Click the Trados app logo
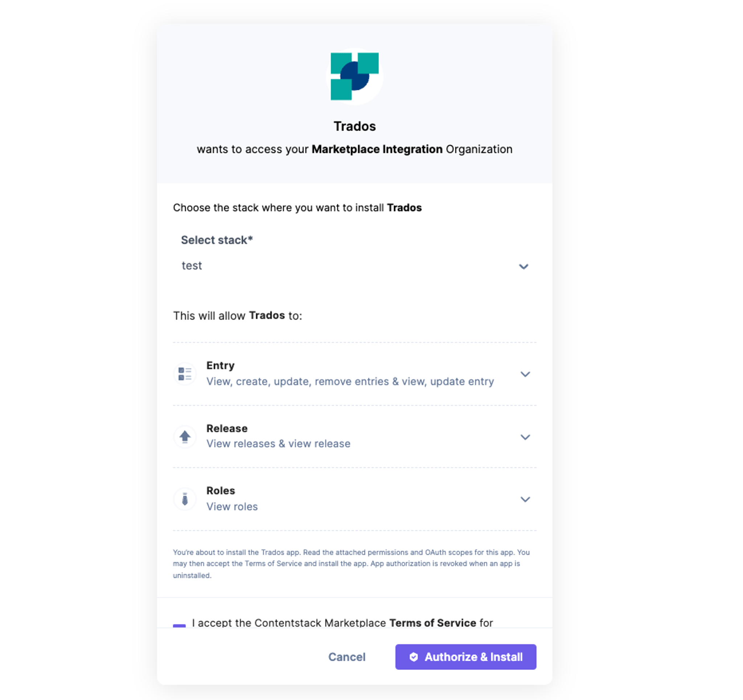 (x=354, y=76)
